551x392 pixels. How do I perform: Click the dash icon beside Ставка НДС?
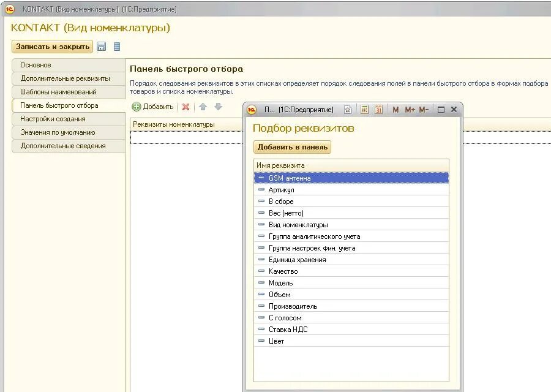[261, 329]
